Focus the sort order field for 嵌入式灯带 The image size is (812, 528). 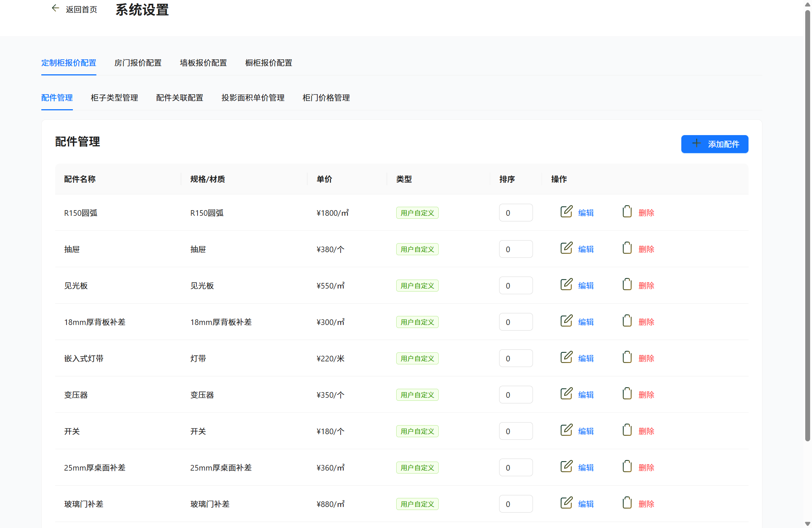pyautogui.click(x=516, y=358)
